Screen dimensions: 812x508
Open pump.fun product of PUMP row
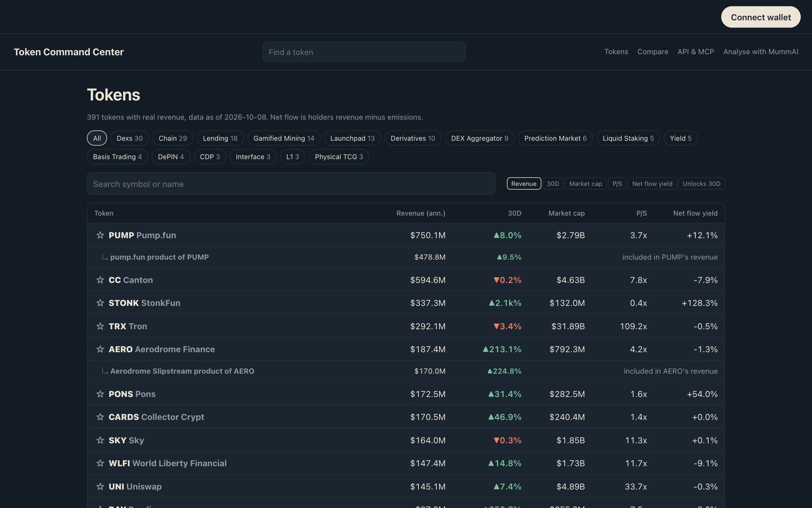(x=406, y=257)
